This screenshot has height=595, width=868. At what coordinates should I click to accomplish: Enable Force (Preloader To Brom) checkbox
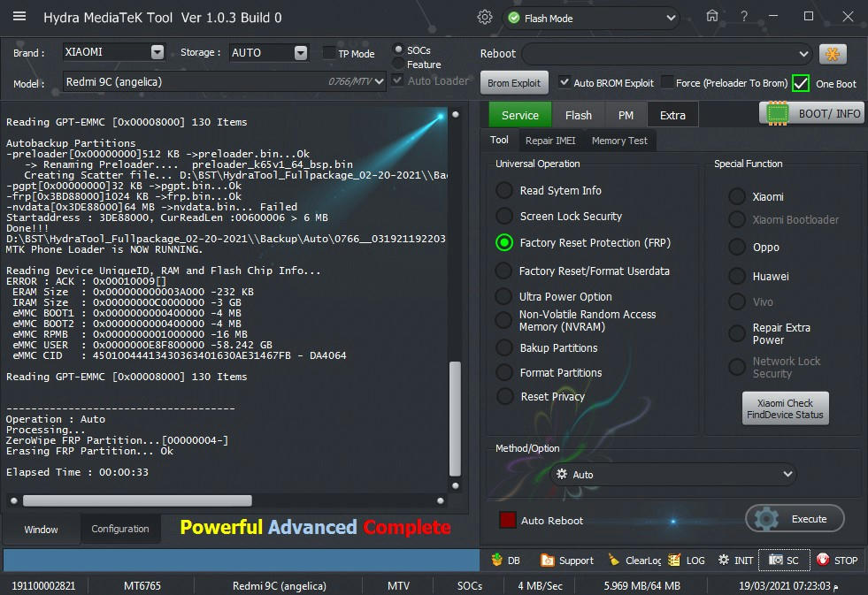click(668, 82)
